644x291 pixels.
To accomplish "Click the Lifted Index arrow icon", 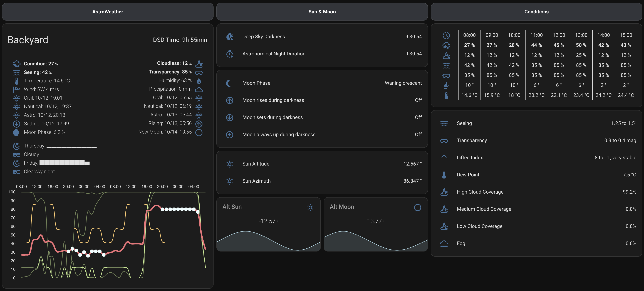I will [444, 158].
